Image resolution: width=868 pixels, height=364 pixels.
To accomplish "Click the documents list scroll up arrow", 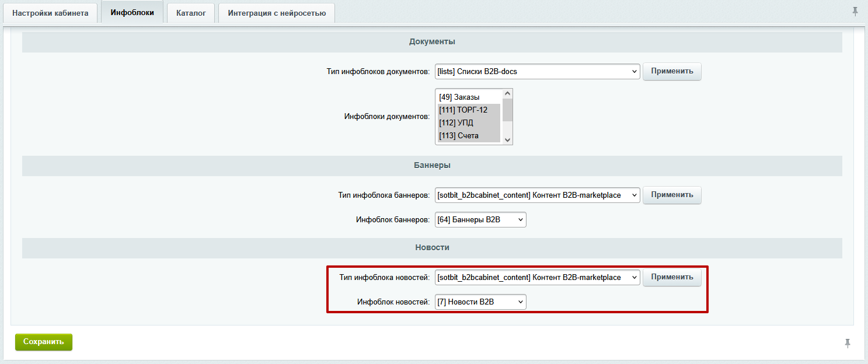I will [507, 93].
